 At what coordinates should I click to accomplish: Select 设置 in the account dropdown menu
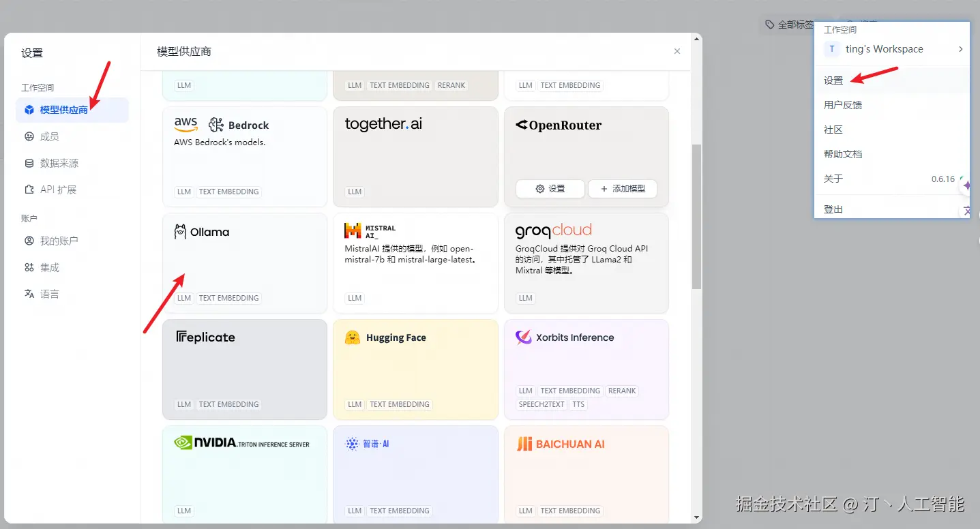tap(892, 80)
